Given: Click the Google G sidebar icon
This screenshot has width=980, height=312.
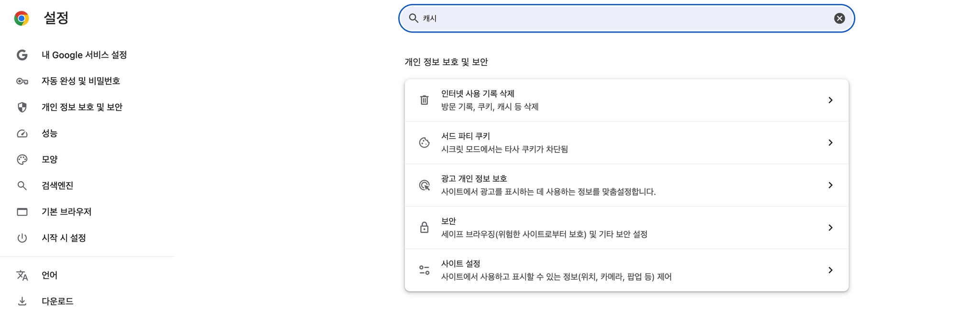Looking at the screenshot, I should coord(22,55).
